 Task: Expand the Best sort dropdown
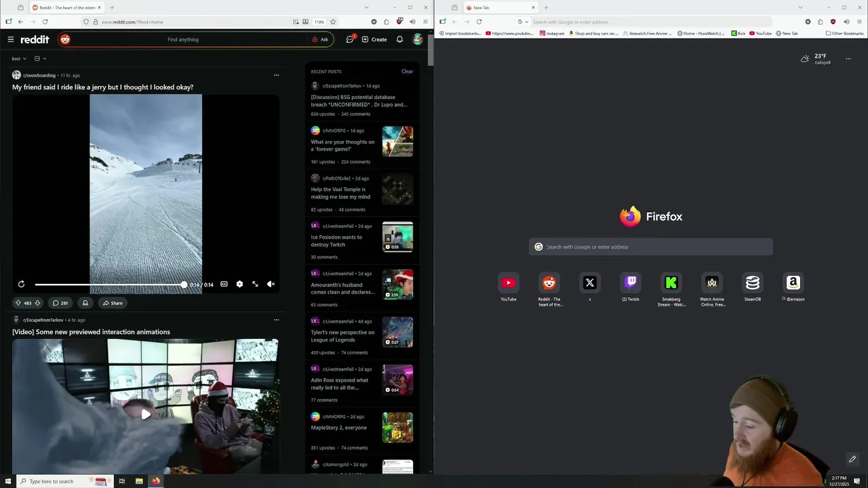coord(19,59)
